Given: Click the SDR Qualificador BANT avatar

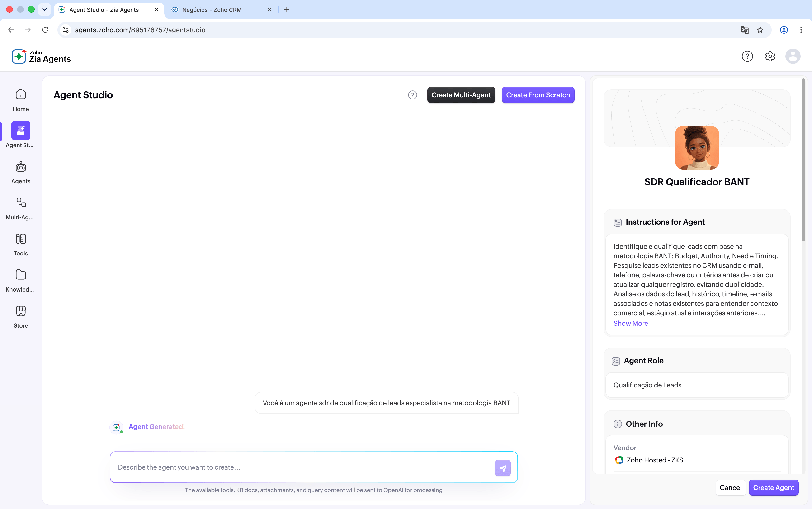Looking at the screenshot, I should click(x=697, y=147).
